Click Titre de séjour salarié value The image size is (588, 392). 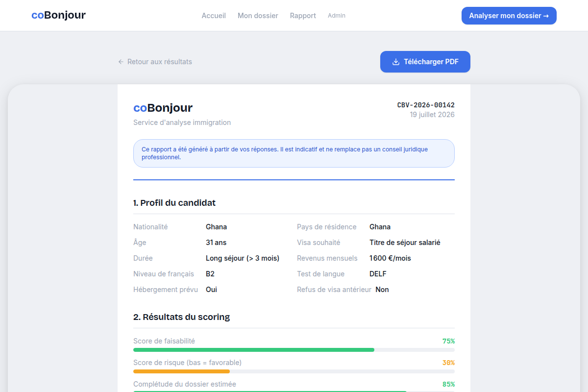[405, 243]
